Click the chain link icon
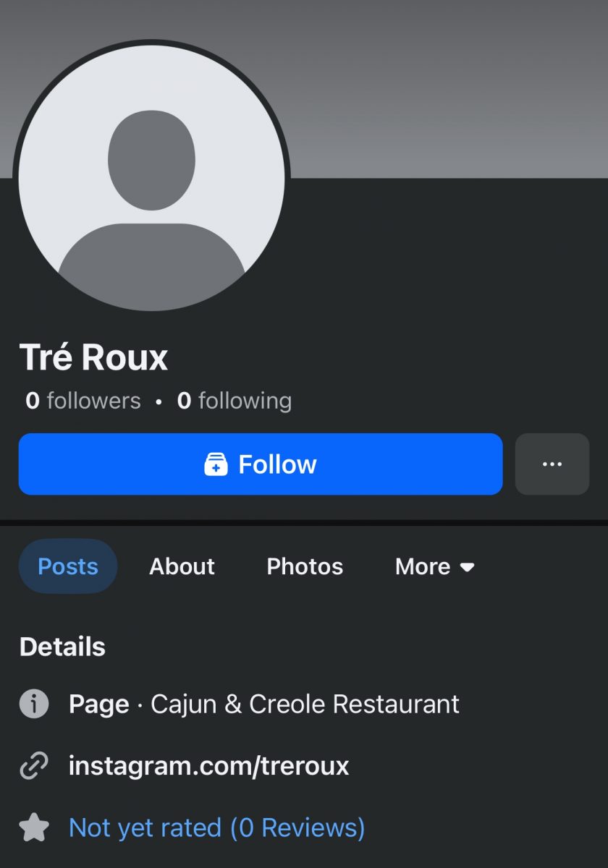The image size is (608, 868). coord(34,765)
